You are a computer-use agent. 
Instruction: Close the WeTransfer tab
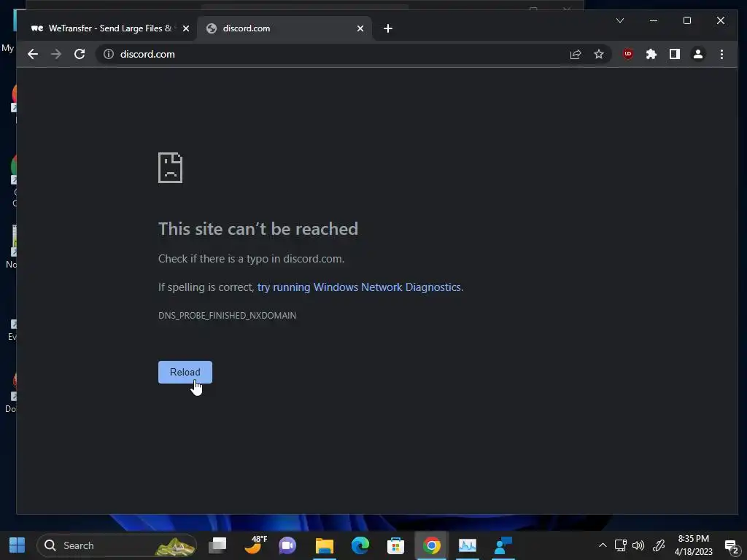coord(186,28)
